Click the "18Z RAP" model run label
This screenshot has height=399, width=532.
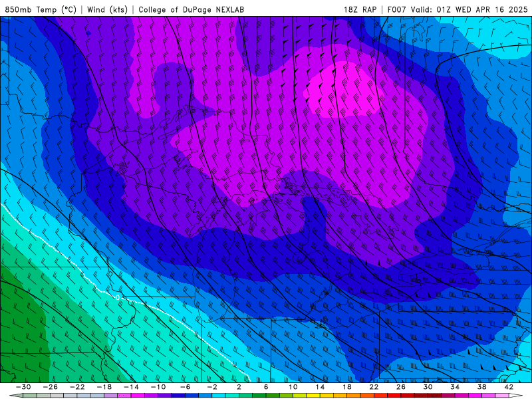click(x=360, y=9)
